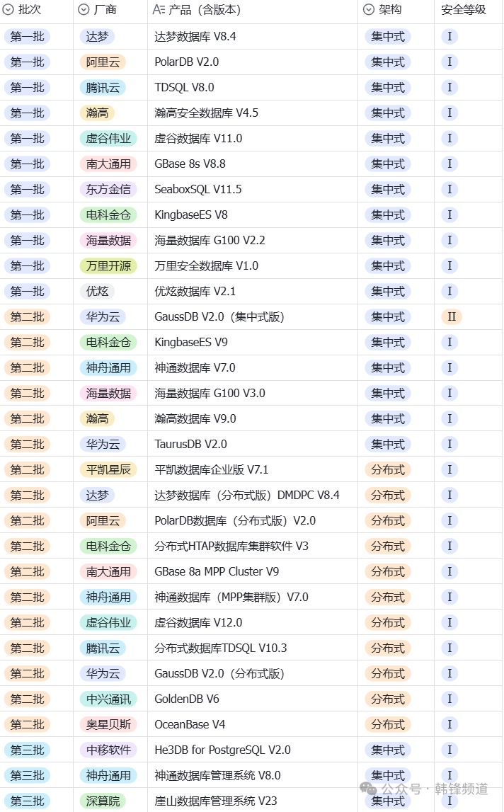Open the 架构 column dropdown icon
Viewport: 504px width, 812px height.
[x=369, y=9]
